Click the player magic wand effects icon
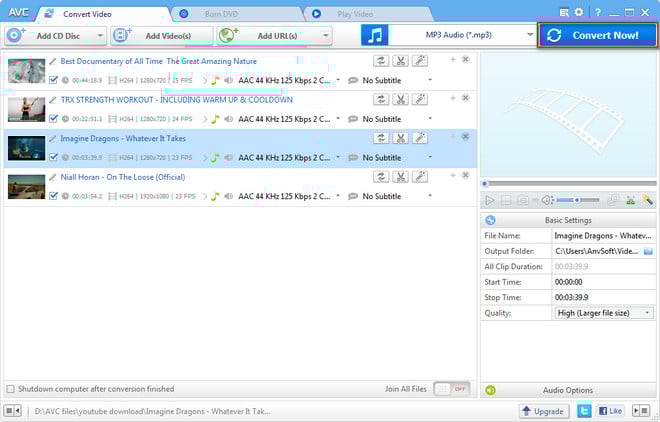 (x=648, y=200)
